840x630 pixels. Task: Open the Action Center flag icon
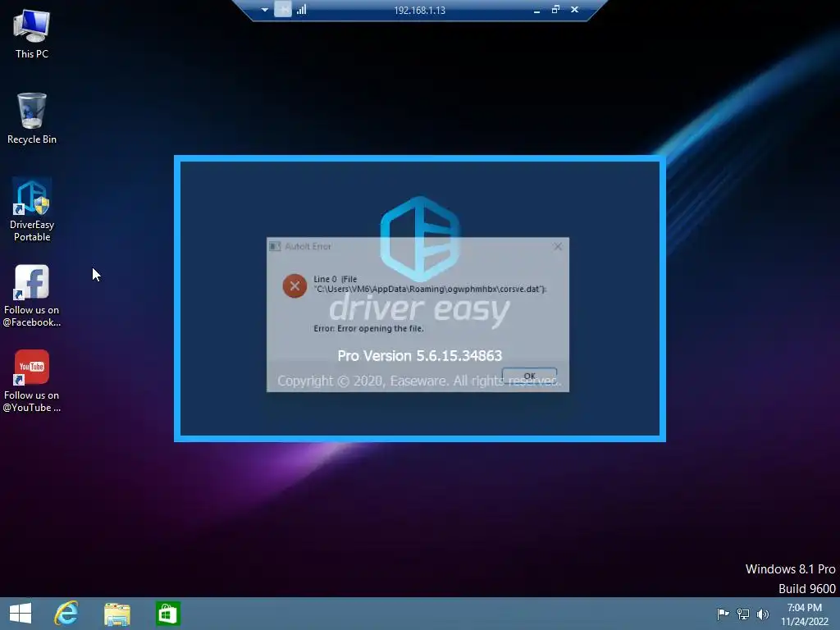(x=723, y=614)
